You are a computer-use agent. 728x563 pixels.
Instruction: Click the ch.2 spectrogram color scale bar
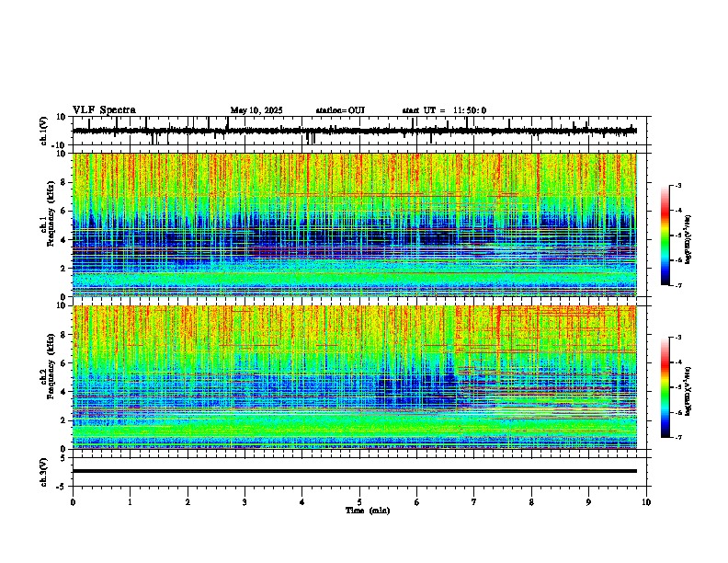(665, 387)
